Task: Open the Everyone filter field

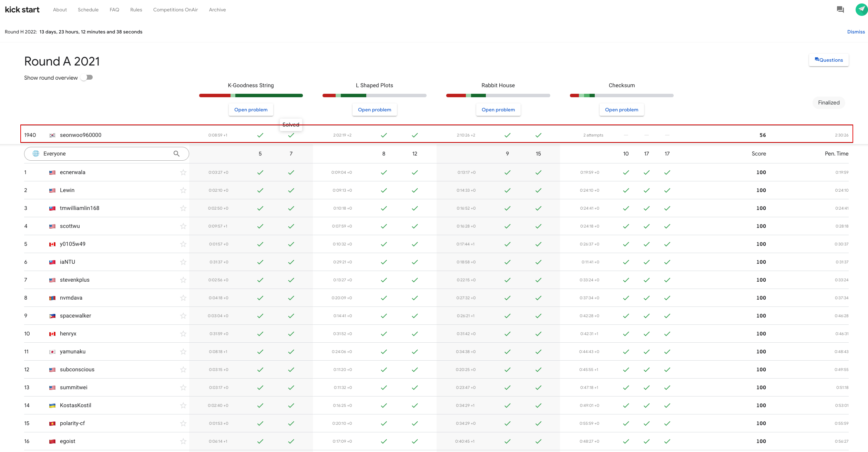Action: click(x=103, y=154)
